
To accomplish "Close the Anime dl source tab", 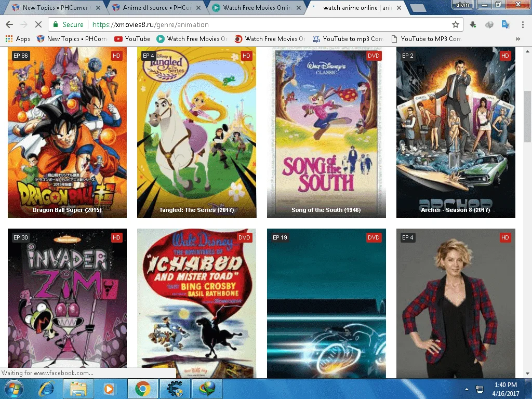I will click(198, 7).
